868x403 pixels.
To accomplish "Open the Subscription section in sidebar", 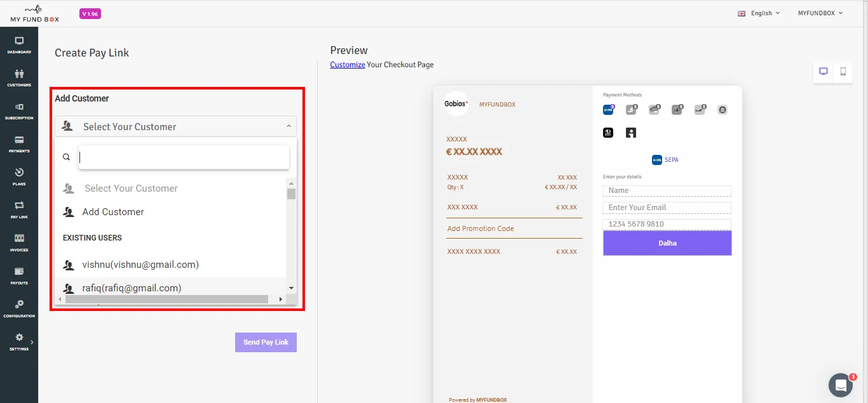I will [19, 111].
